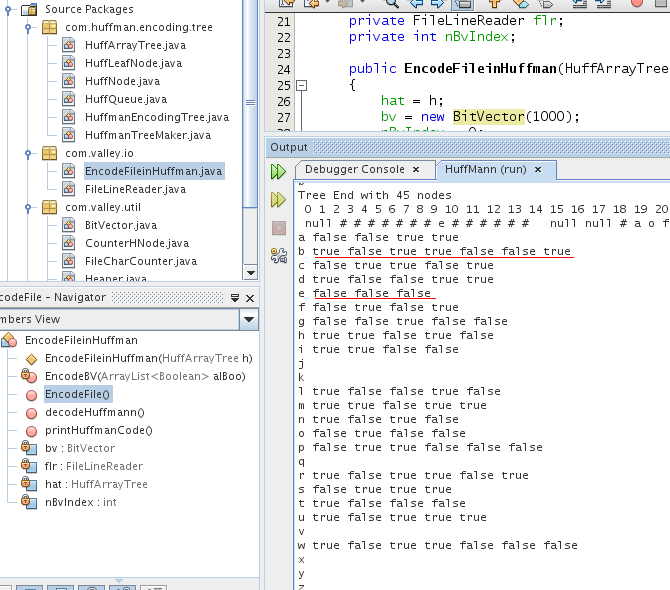
Task: Open Output settings wrench icon
Action: [279, 255]
